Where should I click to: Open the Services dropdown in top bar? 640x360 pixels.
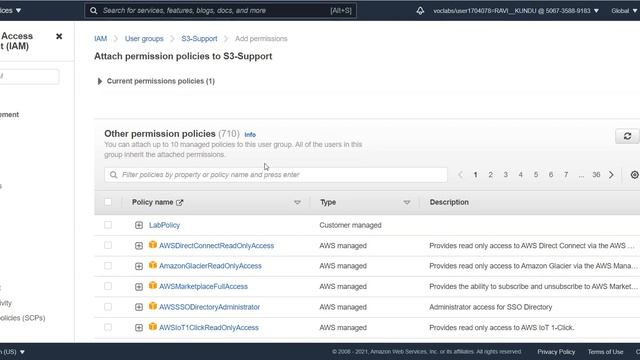point(11,10)
